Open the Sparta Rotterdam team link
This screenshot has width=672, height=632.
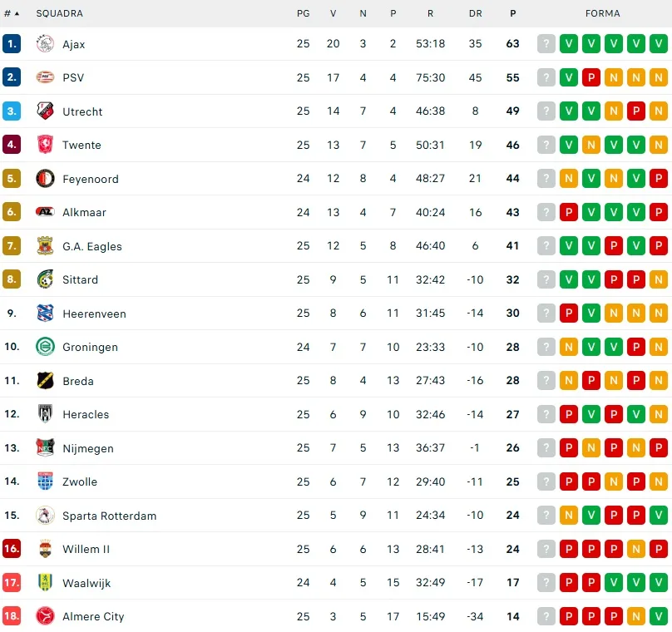(109, 516)
